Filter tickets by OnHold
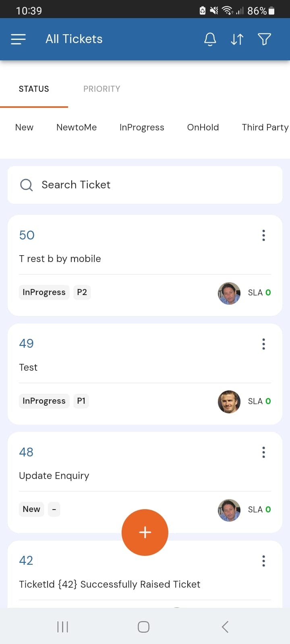Screen dimensions: 290x644 pos(203,128)
